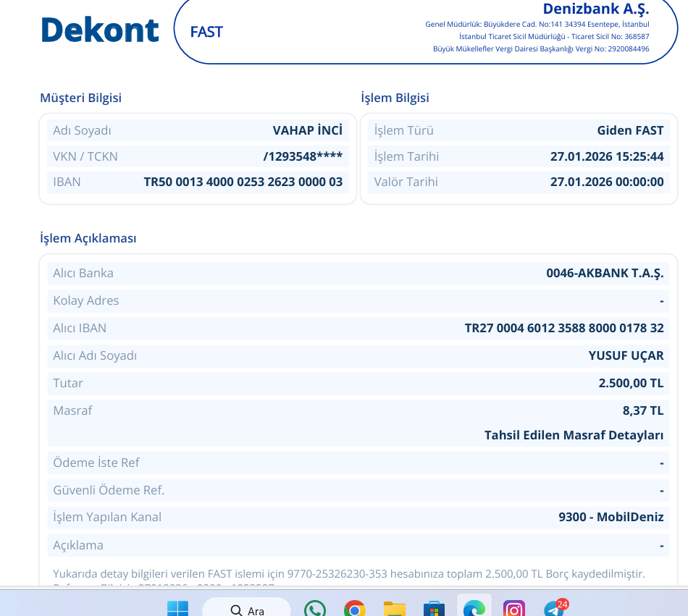The image size is (688, 616).
Task: Open Telegram with 24 notifications
Action: click(555, 607)
